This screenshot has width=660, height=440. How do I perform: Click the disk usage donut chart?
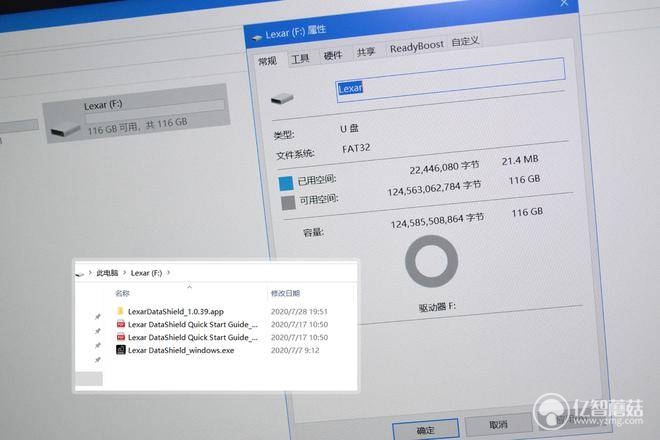(431, 261)
